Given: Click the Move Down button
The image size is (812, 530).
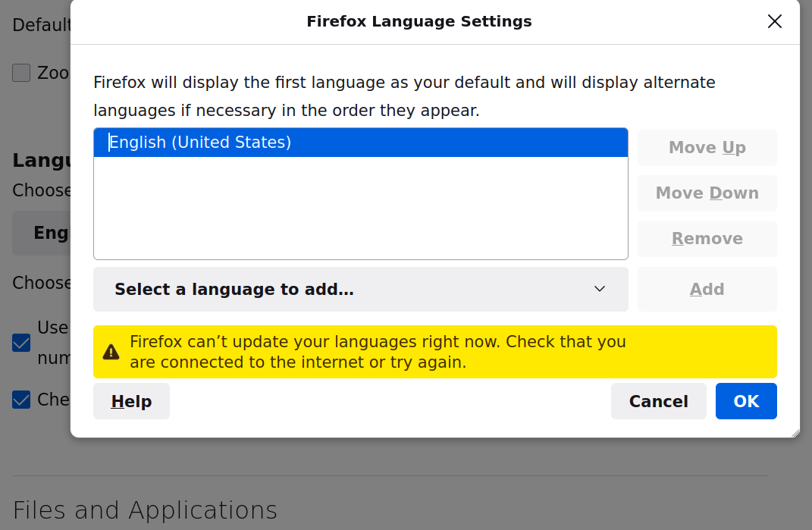Looking at the screenshot, I should (x=707, y=193).
